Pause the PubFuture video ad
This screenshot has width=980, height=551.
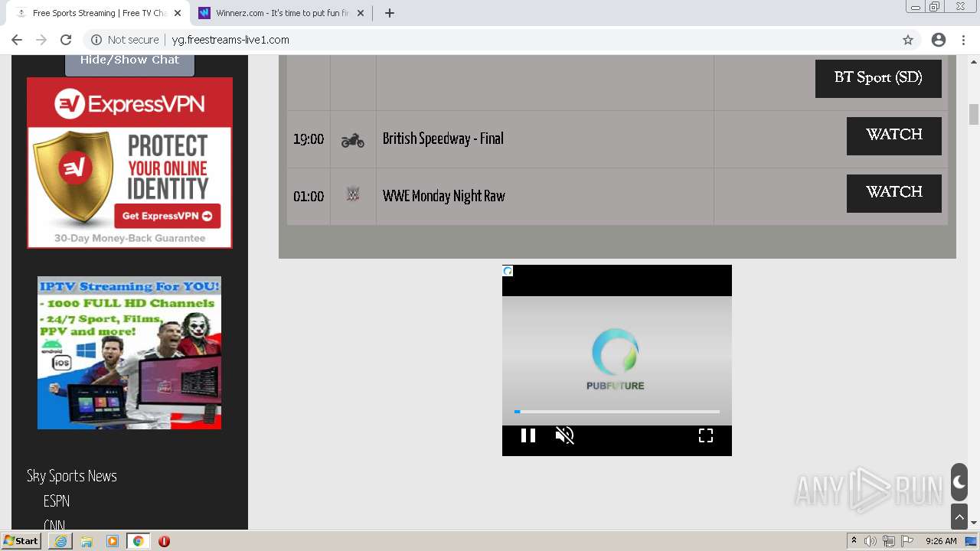pyautogui.click(x=528, y=435)
